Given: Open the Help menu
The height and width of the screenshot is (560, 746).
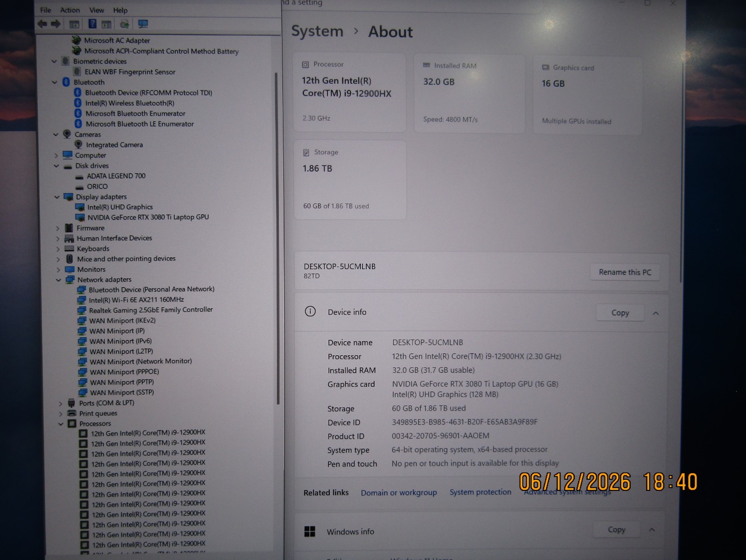Looking at the screenshot, I should click(x=120, y=10).
